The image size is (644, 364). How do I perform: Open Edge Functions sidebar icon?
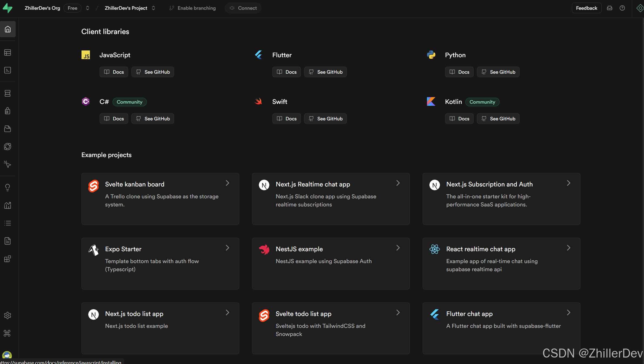8,147
